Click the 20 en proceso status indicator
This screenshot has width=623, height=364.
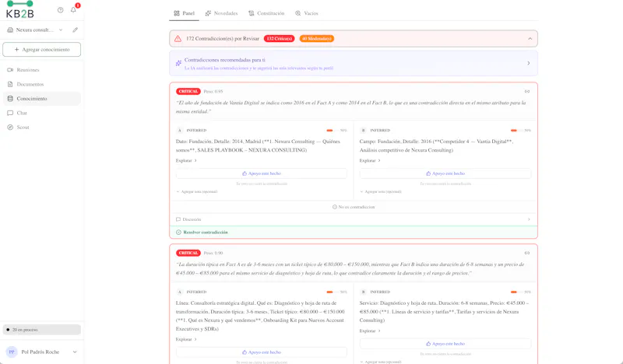point(42,330)
